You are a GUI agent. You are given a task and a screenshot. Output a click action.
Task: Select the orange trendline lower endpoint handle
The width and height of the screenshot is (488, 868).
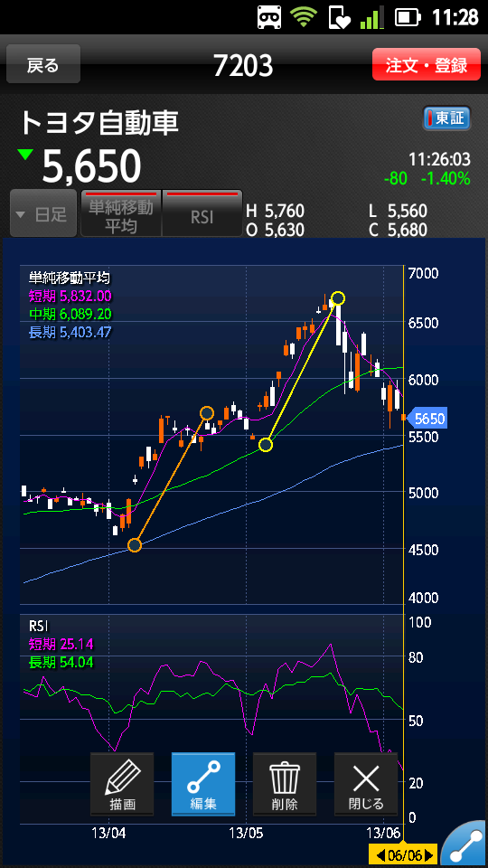point(135,546)
